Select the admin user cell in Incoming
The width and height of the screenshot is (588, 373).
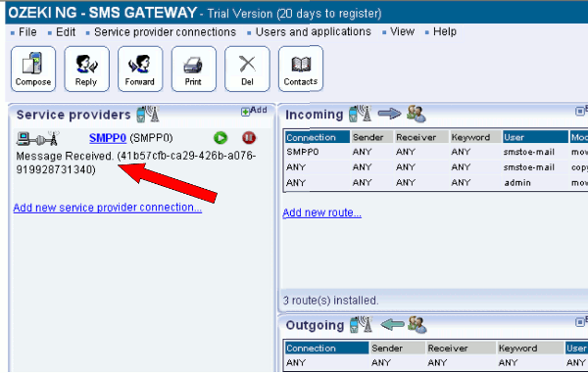tap(517, 183)
